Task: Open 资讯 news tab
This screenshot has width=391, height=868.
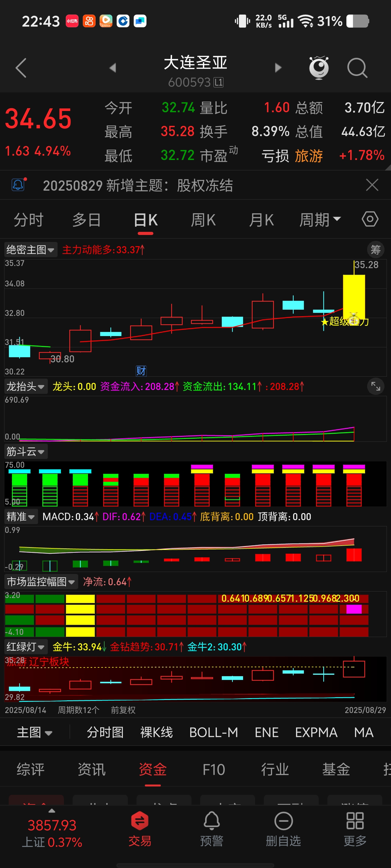Action: click(92, 770)
